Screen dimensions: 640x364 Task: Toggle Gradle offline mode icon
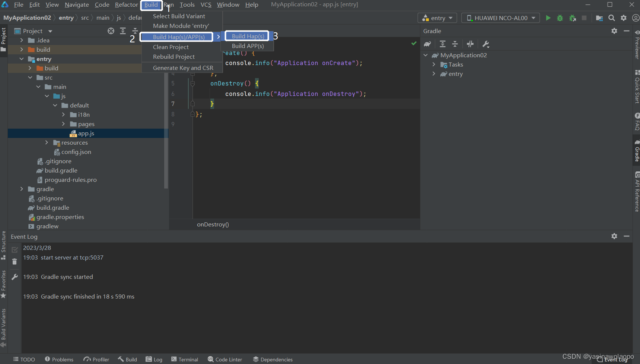pyautogui.click(x=470, y=44)
